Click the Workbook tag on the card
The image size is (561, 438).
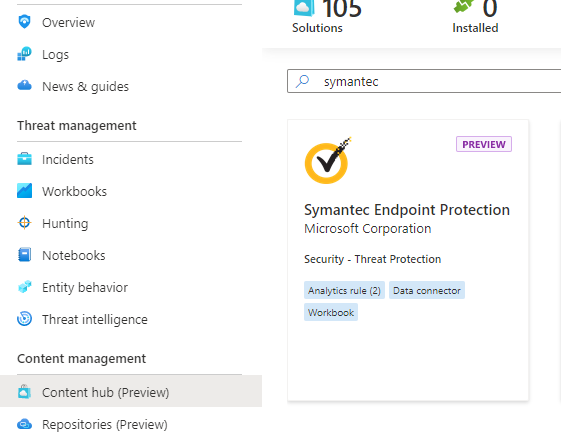[331, 312]
